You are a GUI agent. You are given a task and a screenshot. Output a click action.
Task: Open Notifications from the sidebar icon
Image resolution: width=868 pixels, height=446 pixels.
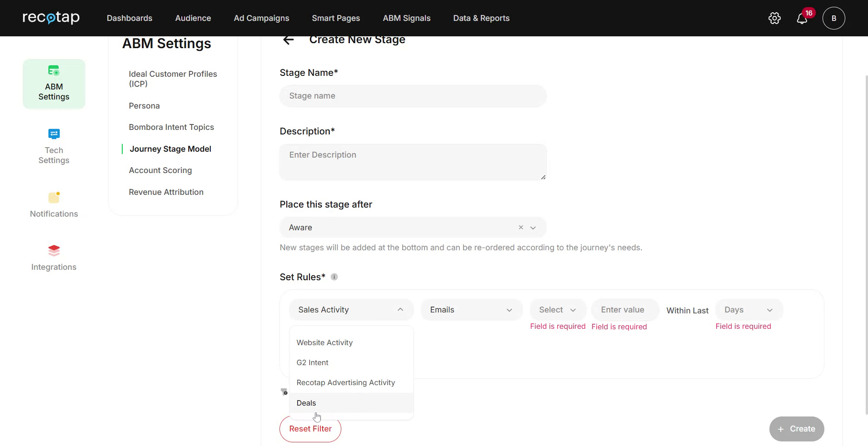(x=54, y=204)
